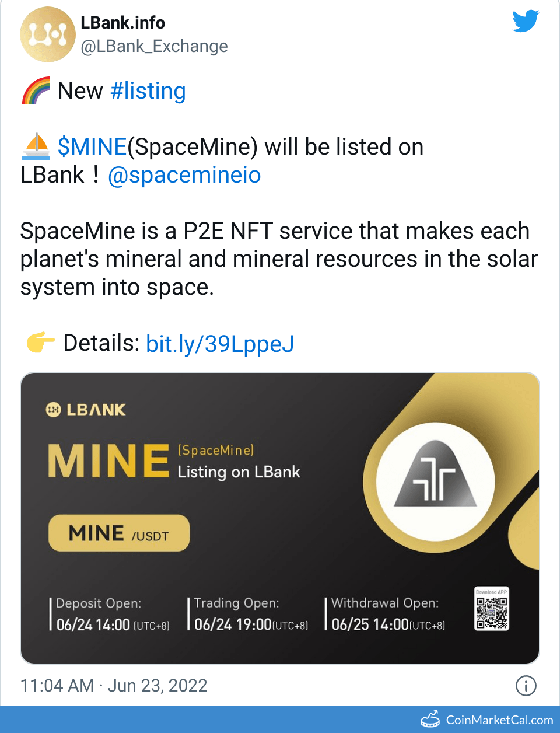Viewport: 560px width, 733px height.
Task: Open the #listing hashtag
Action: pos(148,90)
